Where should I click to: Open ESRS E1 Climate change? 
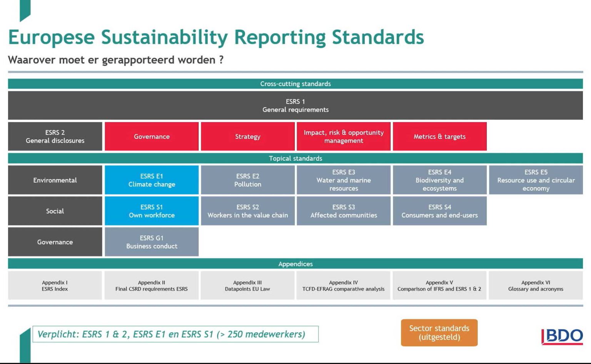[151, 180]
